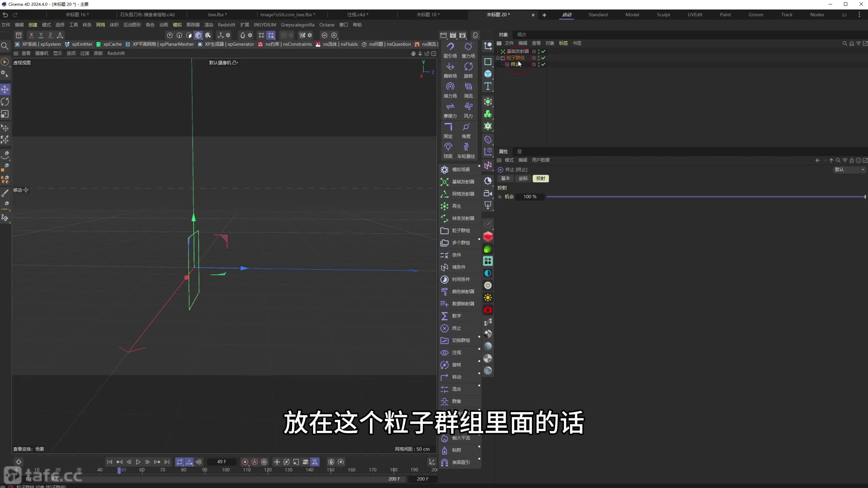The width and height of the screenshot is (868, 488).
Task: Add the 吸引场 attractor force
Action: (x=450, y=50)
